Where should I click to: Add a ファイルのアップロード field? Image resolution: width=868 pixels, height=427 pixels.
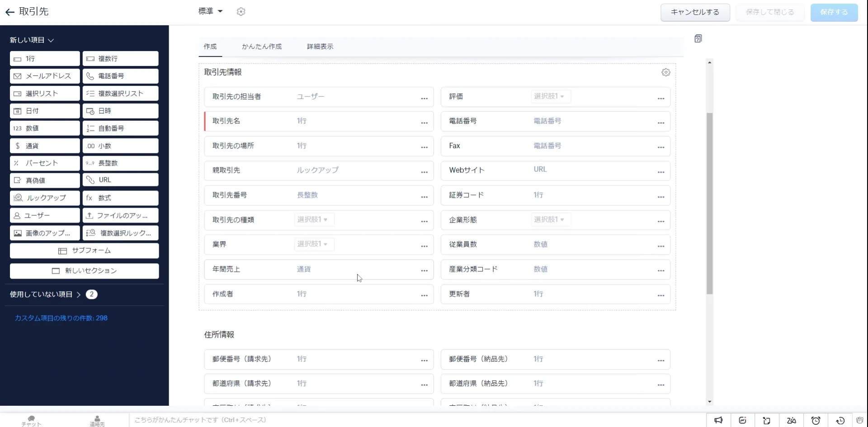click(120, 216)
